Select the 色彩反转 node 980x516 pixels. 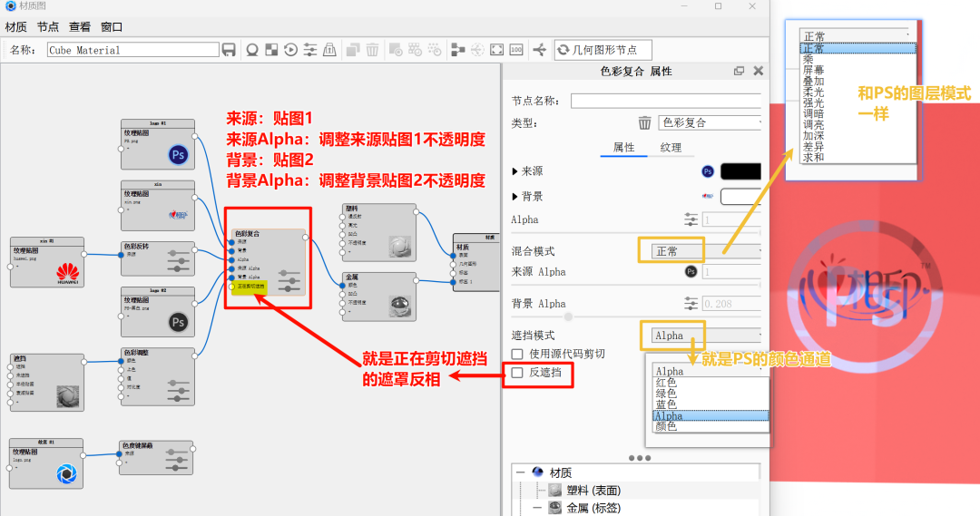pyautogui.click(x=158, y=258)
